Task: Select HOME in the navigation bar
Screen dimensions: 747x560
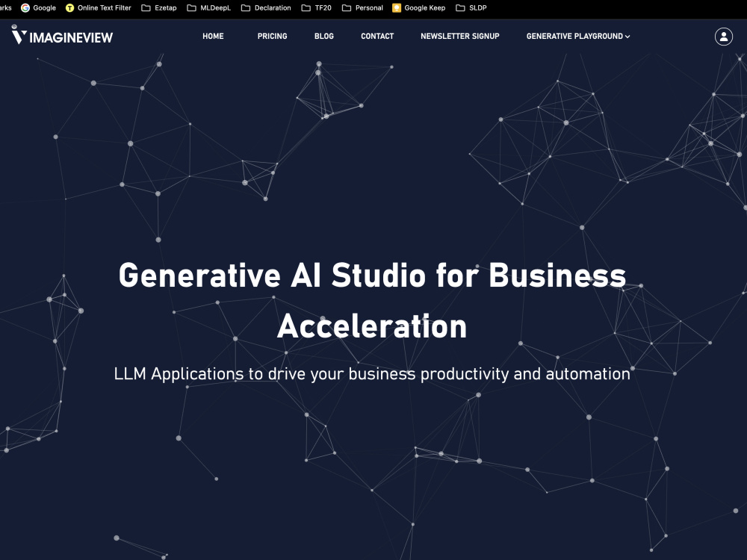Action: 213,36
